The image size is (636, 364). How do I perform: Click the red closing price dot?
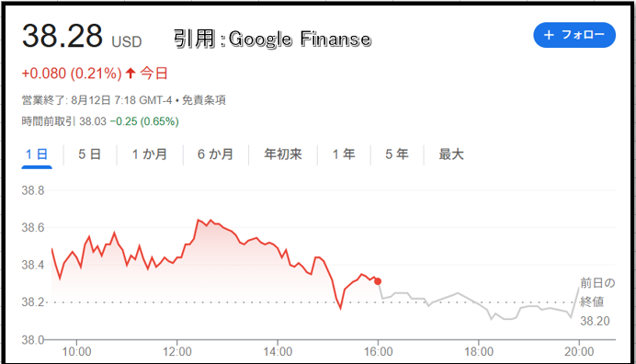coord(378,281)
